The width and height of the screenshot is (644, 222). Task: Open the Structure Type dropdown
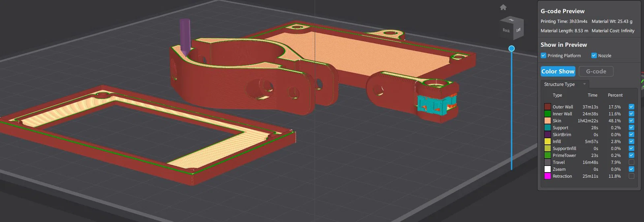(565, 84)
